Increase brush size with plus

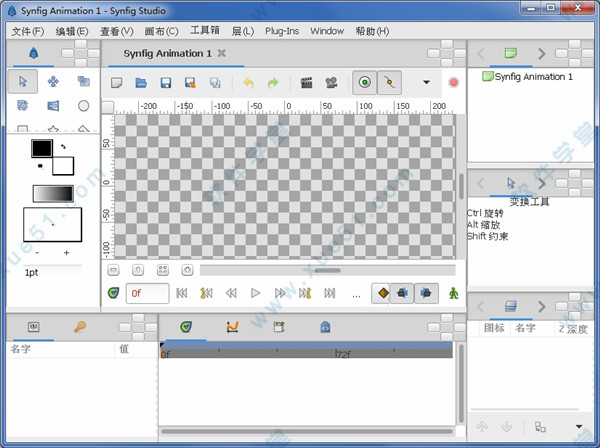tap(67, 253)
